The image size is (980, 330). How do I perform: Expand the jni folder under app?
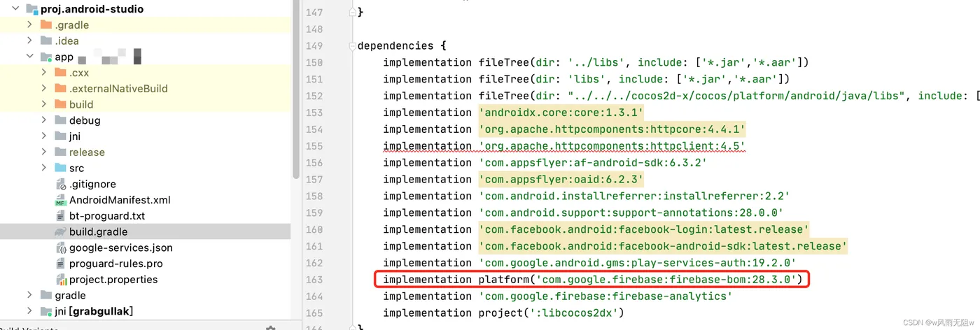click(x=43, y=136)
